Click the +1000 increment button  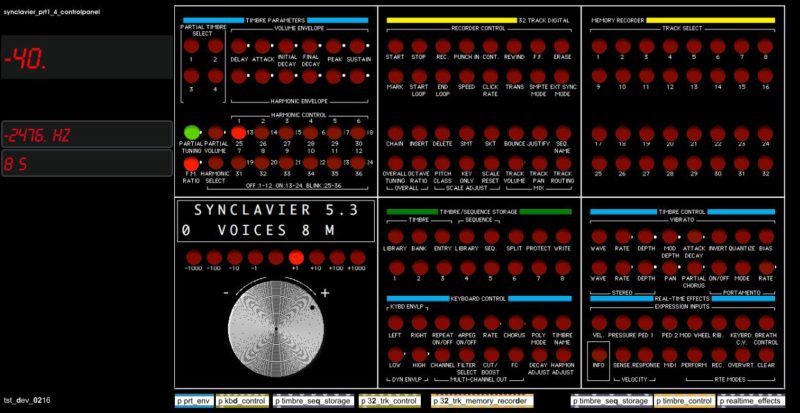coord(358,257)
